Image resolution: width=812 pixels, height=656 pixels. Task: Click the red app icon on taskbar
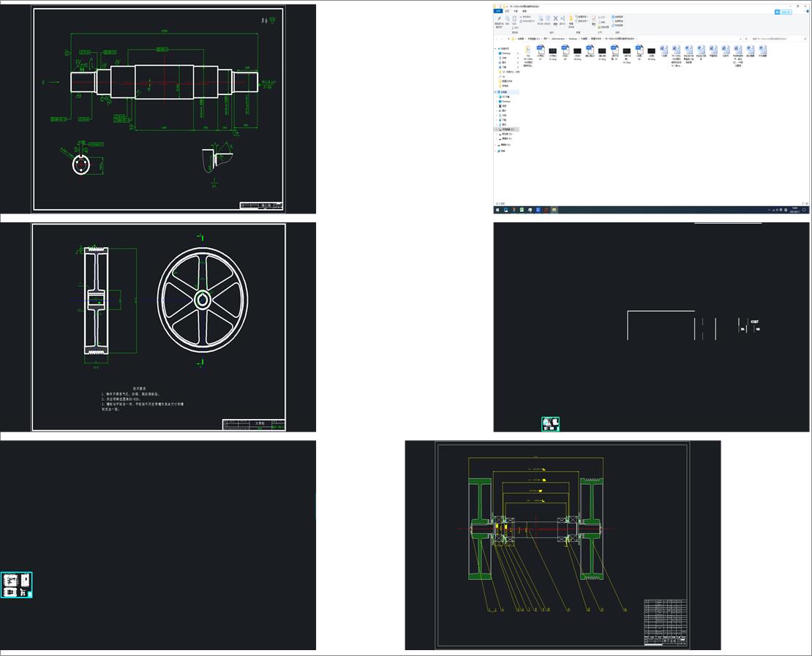click(x=546, y=210)
